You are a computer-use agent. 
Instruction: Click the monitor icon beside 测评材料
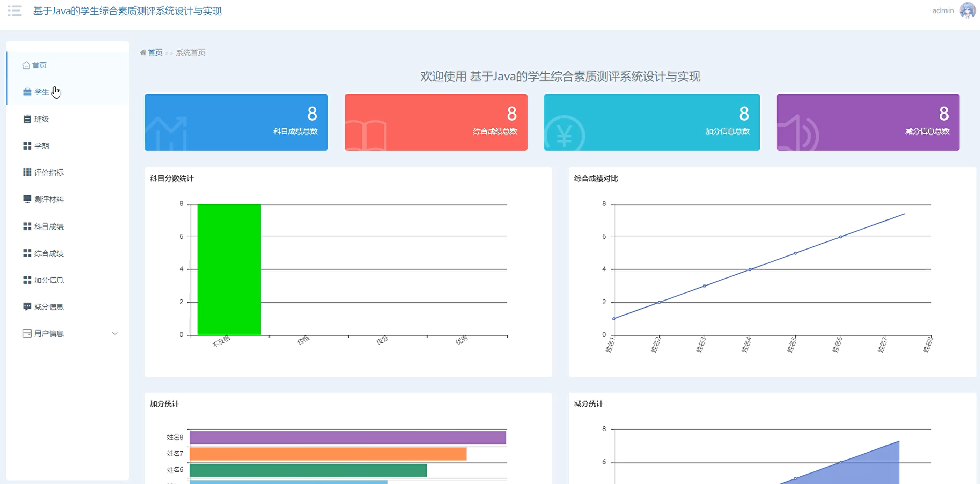(27, 199)
